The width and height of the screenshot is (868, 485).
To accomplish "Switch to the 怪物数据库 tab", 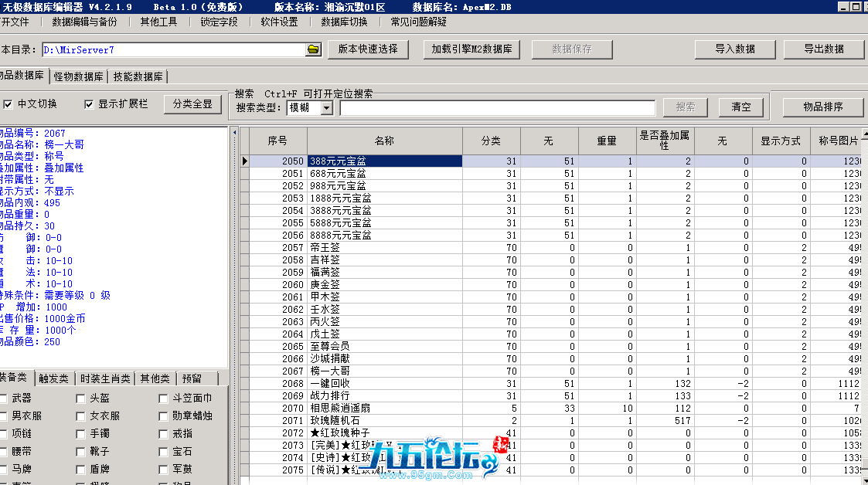I will pos(79,76).
